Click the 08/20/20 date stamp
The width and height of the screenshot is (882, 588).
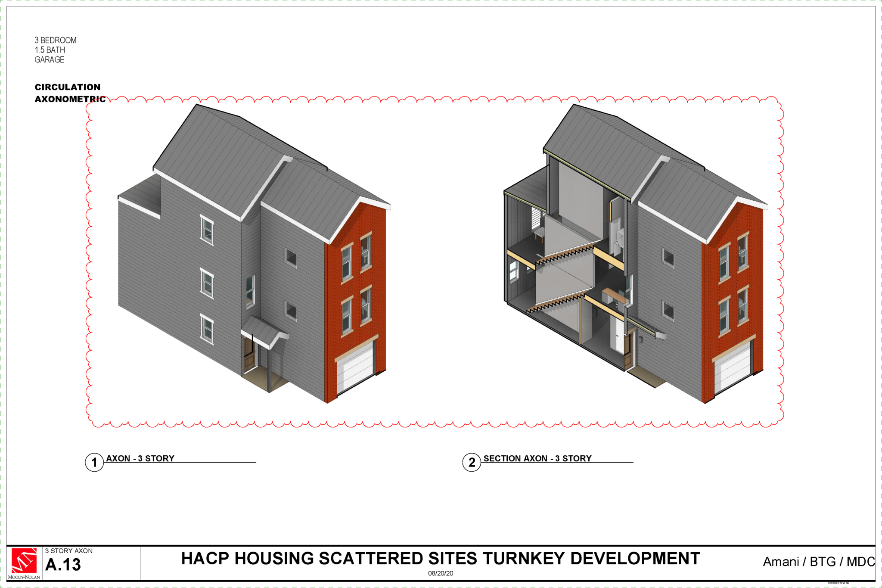point(441,573)
